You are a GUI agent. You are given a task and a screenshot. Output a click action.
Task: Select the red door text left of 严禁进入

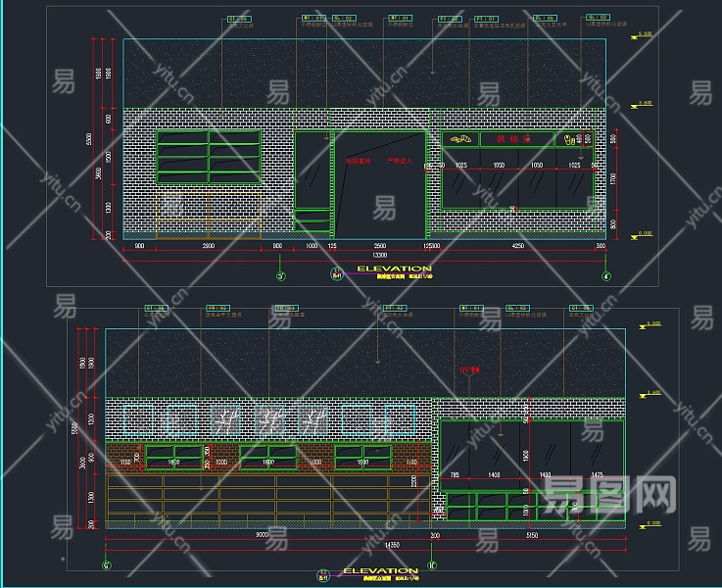click(358, 161)
